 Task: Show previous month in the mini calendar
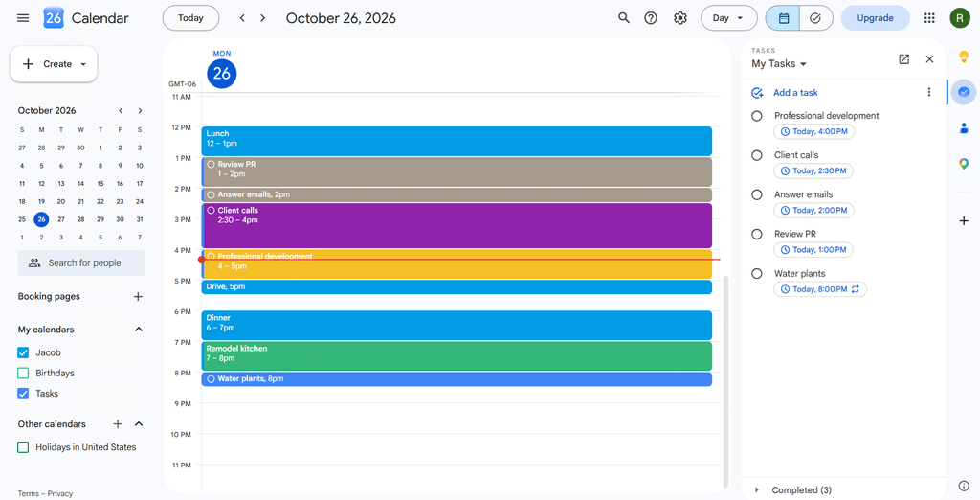[121, 111]
